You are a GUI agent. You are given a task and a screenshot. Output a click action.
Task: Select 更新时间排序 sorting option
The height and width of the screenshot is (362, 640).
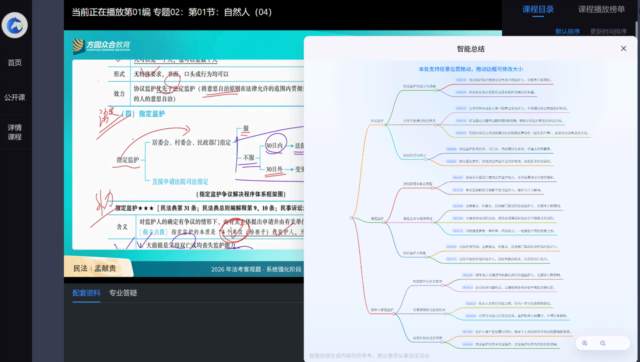608,31
